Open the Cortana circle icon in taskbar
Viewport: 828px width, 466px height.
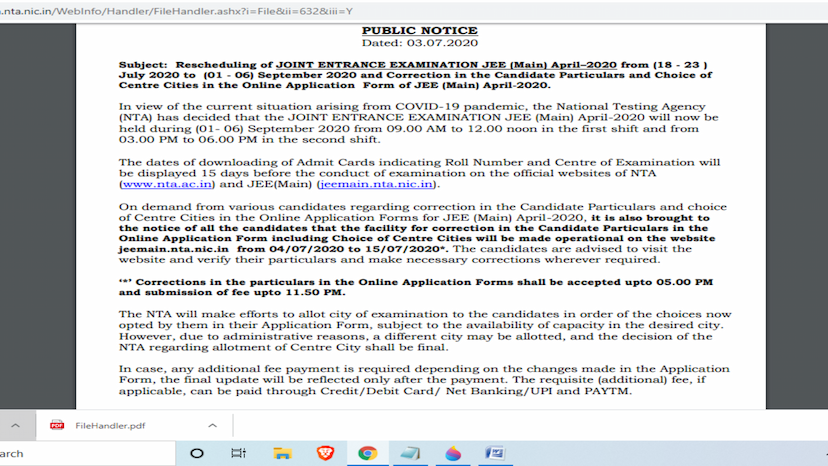(x=197, y=453)
